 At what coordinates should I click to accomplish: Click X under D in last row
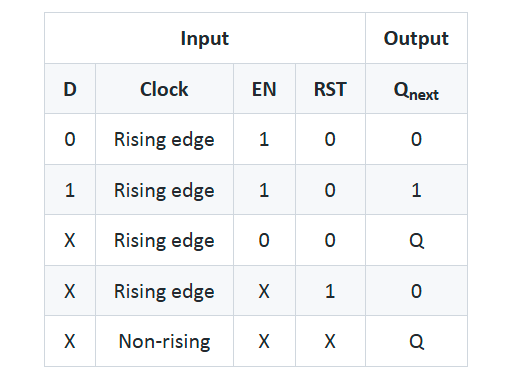[x=70, y=341]
